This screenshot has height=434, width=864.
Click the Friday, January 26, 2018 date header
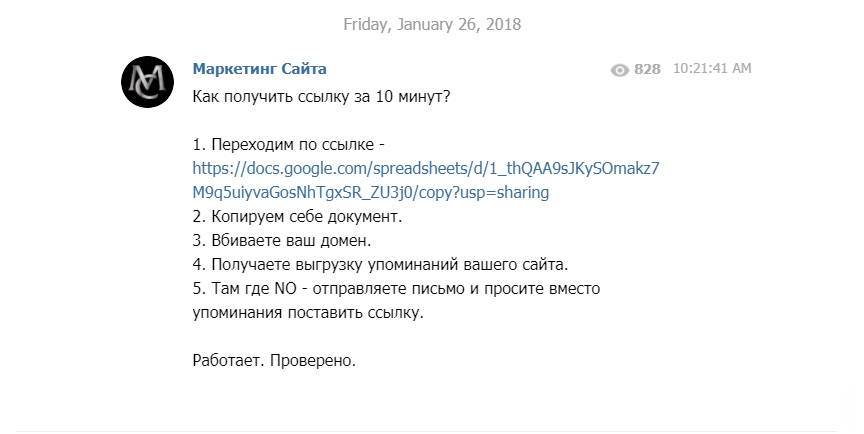(432, 23)
